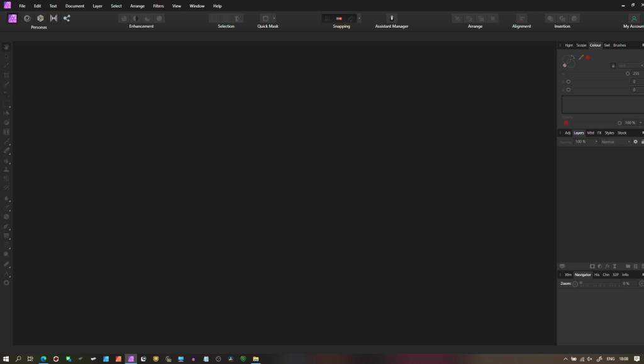
Task: Open the RGB colour model dropdown
Action: pos(630,65)
